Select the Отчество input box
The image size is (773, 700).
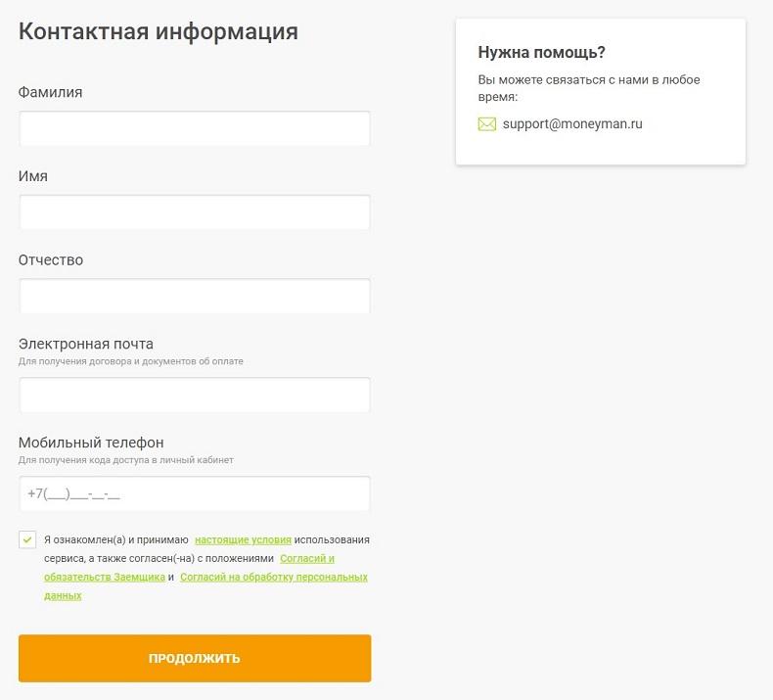(x=195, y=296)
